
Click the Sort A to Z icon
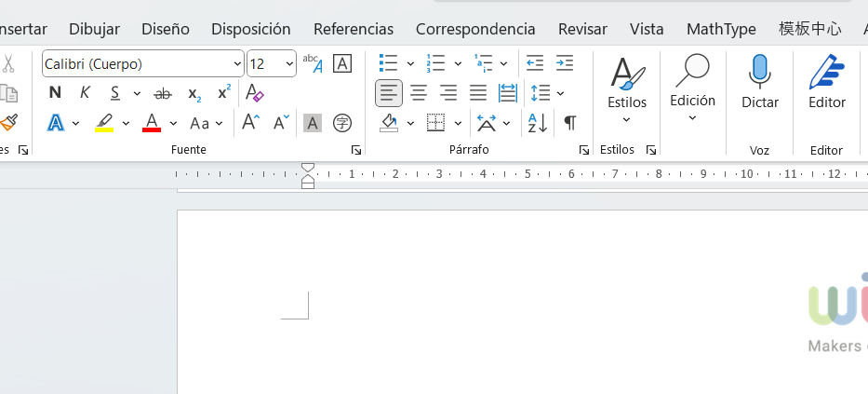click(x=538, y=123)
